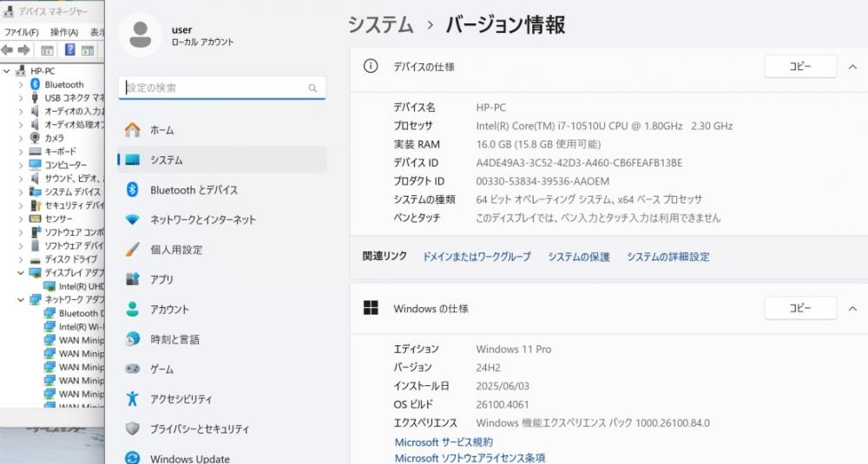Select the コンピューター node in Device Manager
This screenshot has height=464, width=868.
click(x=65, y=165)
